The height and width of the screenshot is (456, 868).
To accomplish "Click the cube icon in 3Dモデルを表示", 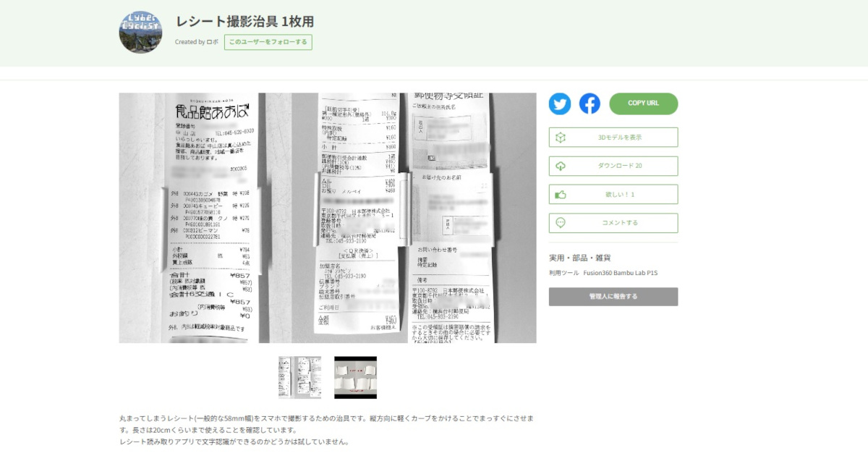I will [561, 138].
